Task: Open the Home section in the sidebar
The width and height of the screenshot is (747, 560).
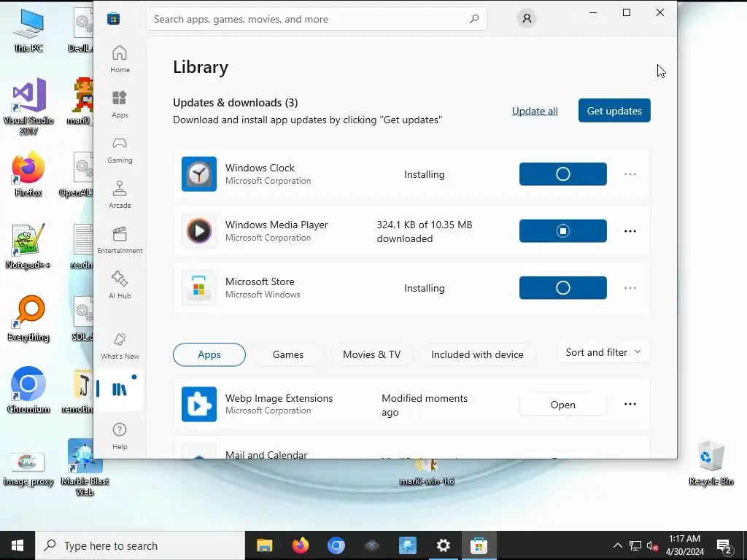Action: pos(120,59)
